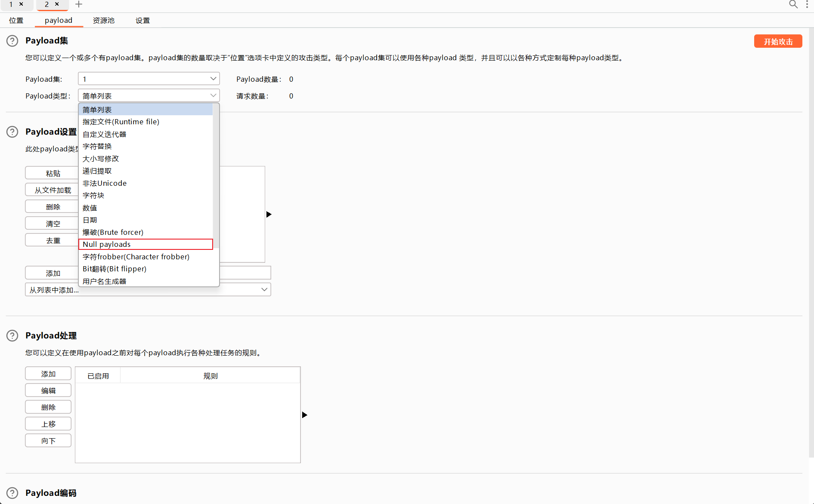Image resolution: width=814 pixels, height=504 pixels.
Task: Select 爆破(Brute forcer) option
Action: click(146, 232)
